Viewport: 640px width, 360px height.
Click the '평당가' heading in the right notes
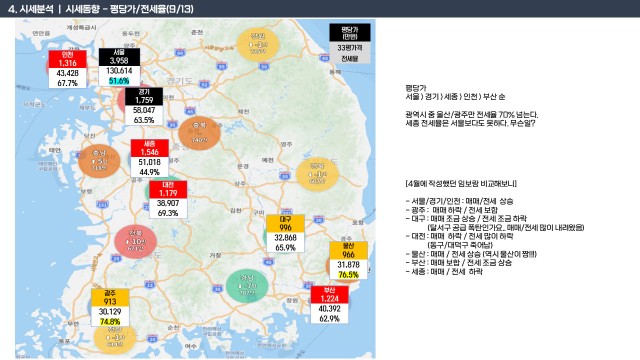[x=416, y=88]
